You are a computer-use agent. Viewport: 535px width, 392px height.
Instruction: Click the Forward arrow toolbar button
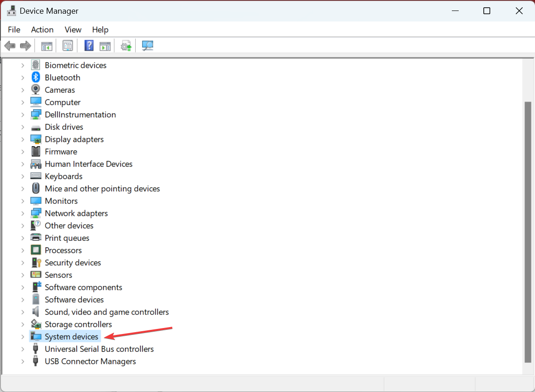(26, 46)
